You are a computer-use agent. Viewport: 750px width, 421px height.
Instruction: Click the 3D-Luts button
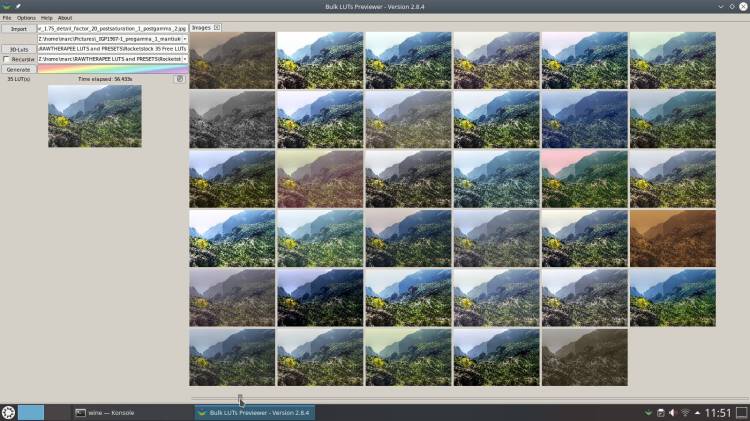click(x=19, y=49)
